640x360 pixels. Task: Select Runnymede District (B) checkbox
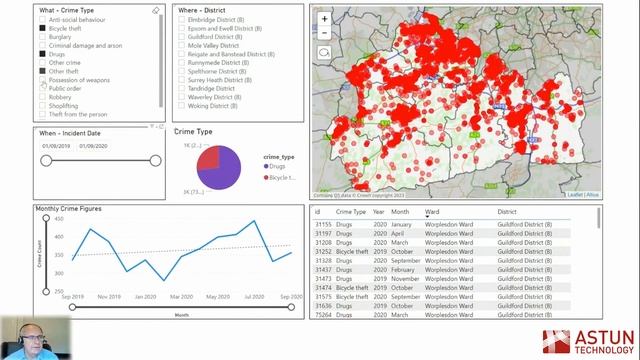click(182, 62)
